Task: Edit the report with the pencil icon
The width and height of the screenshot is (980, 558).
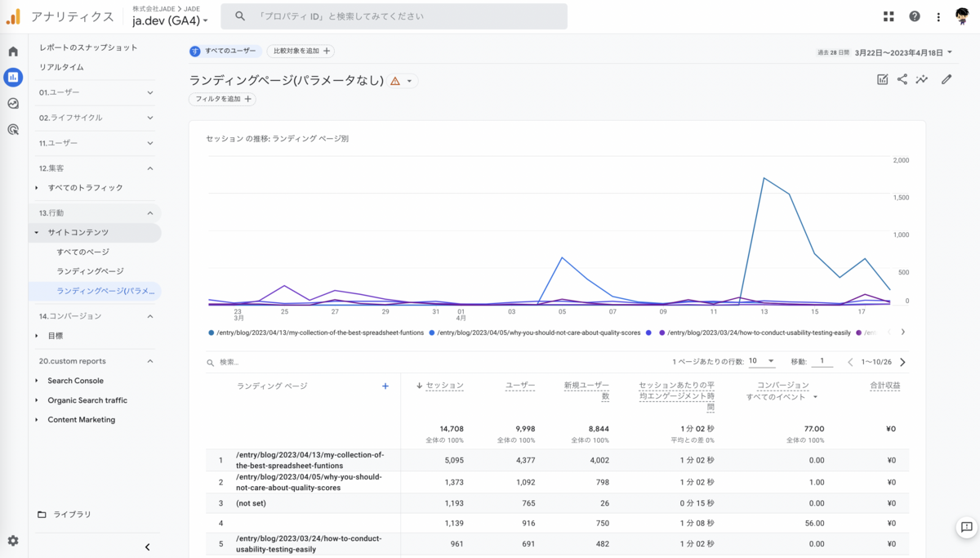Action: [947, 79]
